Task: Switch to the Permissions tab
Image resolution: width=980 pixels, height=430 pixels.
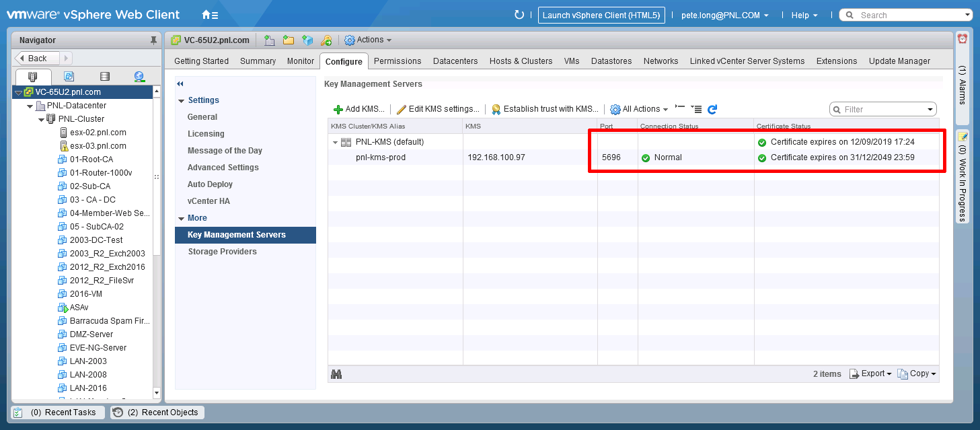Action: [398, 61]
